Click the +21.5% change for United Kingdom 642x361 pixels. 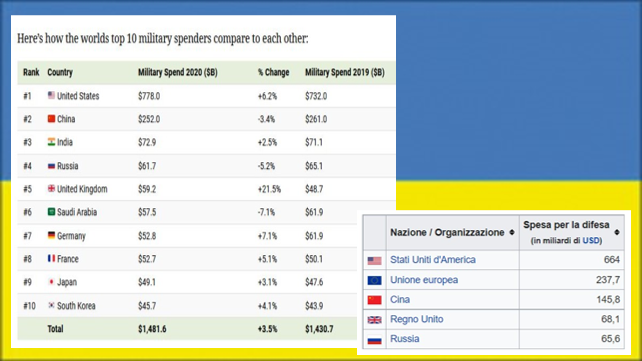pyautogui.click(x=269, y=190)
